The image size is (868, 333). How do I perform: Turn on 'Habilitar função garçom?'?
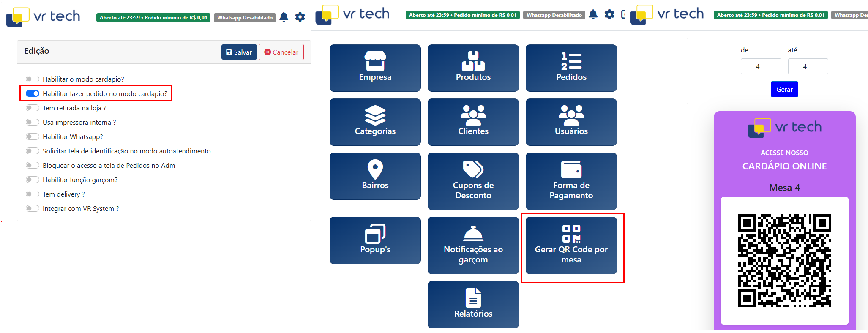click(33, 180)
